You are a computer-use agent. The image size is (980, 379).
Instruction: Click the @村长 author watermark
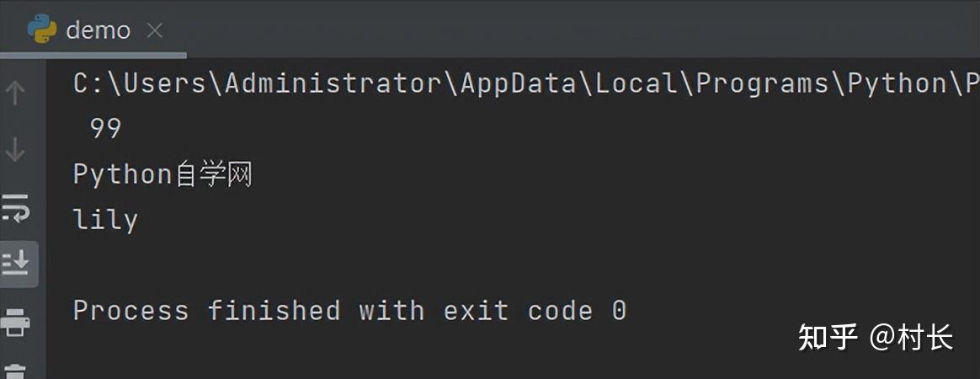(911, 339)
